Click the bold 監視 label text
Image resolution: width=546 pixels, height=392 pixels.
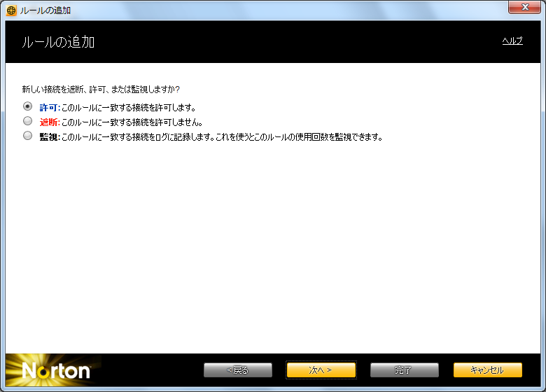click(49, 137)
